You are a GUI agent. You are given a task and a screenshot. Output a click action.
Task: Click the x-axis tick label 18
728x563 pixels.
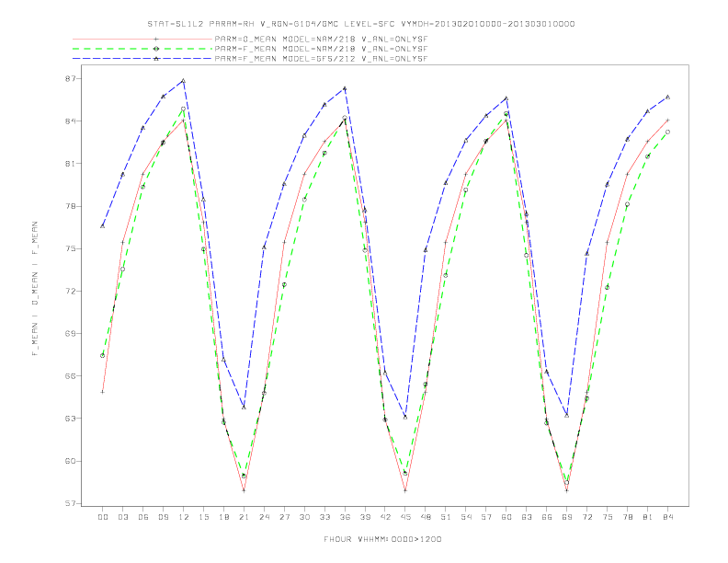click(223, 517)
